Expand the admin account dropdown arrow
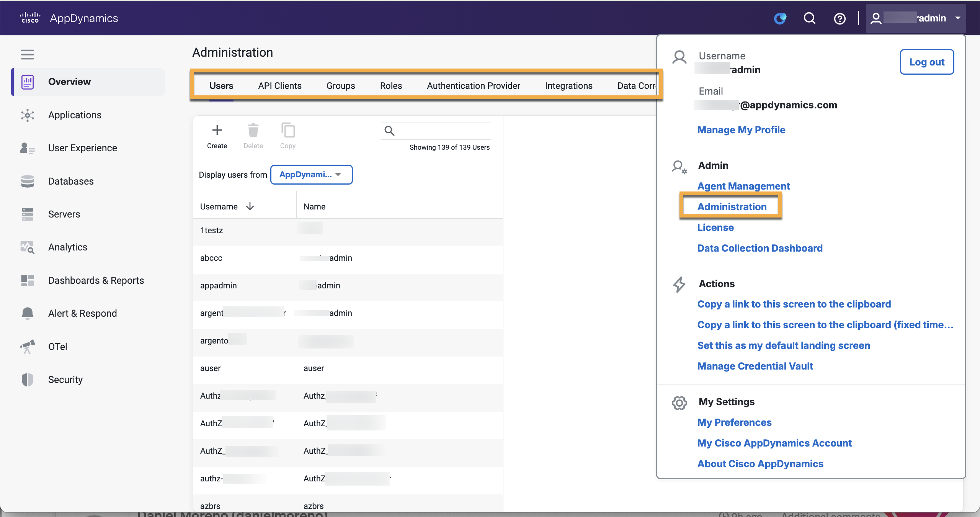This screenshot has height=517, width=980. pyautogui.click(x=958, y=18)
